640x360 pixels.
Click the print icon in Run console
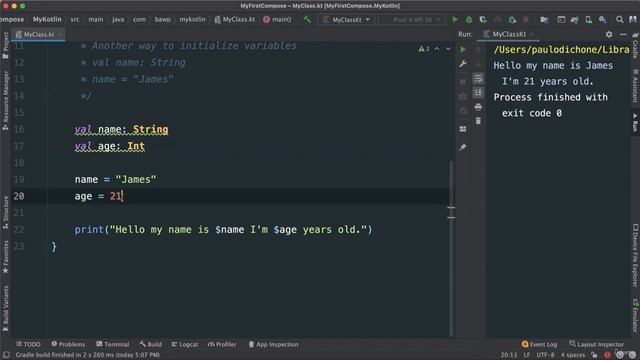(x=478, y=107)
